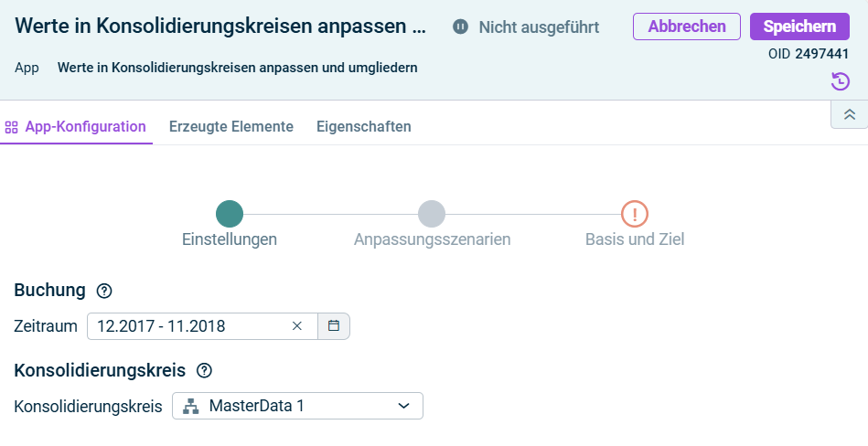Open the help icon beside Konsolidierungskreis heading

coord(204,370)
